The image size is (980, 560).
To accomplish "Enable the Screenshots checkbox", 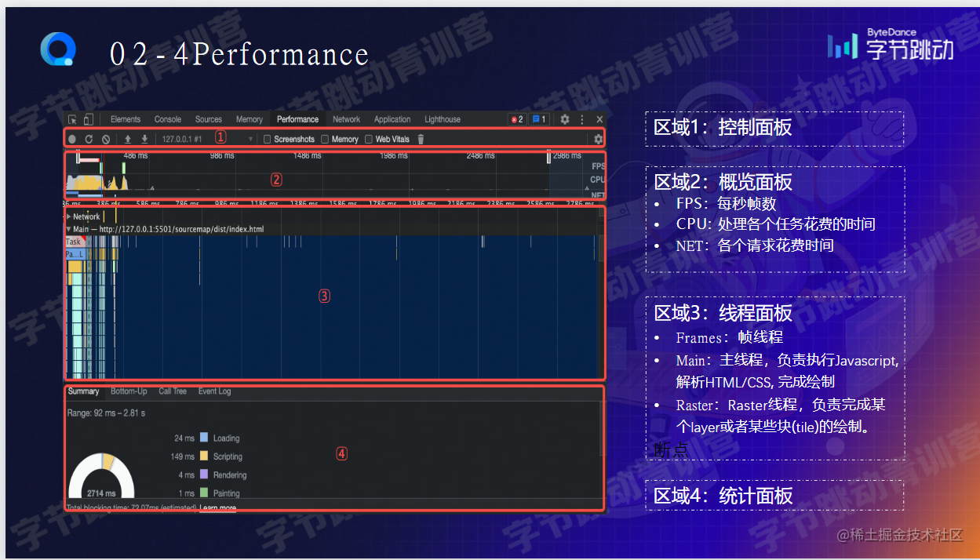I will pyautogui.click(x=268, y=140).
